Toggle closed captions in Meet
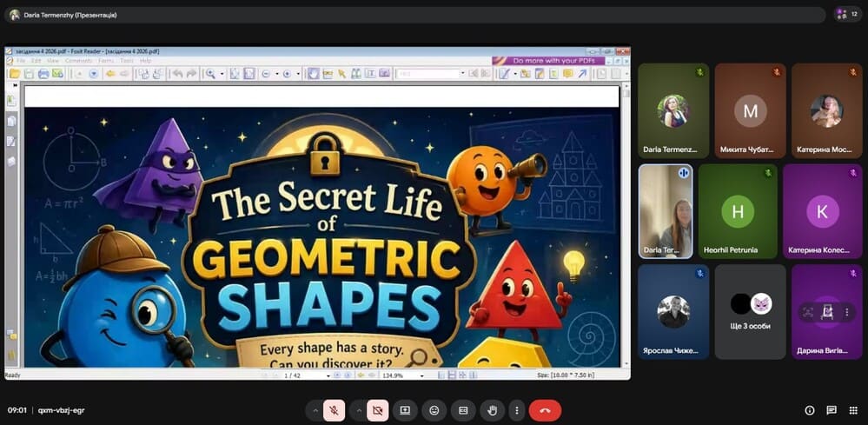 point(463,410)
